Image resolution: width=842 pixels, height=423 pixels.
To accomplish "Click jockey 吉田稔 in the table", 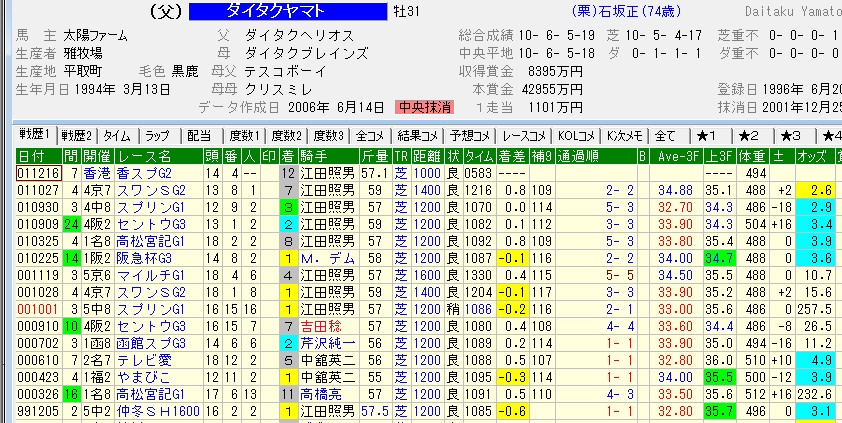I will (320, 326).
